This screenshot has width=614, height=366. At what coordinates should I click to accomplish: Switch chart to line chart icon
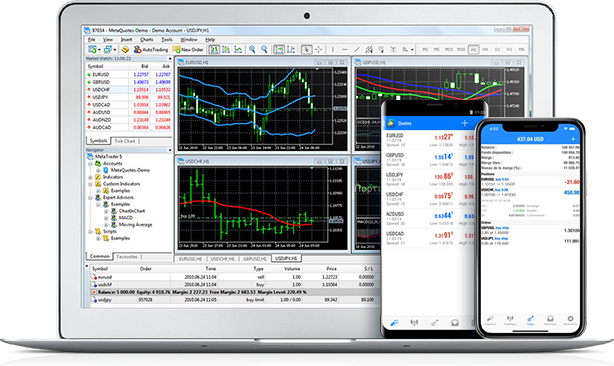(x=238, y=49)
